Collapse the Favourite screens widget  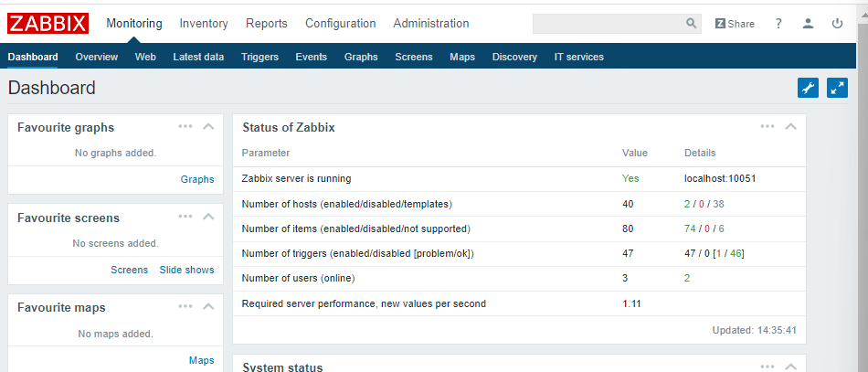pyautogui.click(x=208, y=217)
